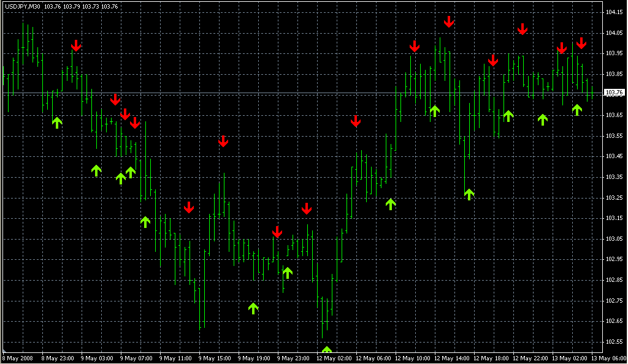Click the 102.55 price scale label
Screen dimensions: 628x364
[614, 341]
